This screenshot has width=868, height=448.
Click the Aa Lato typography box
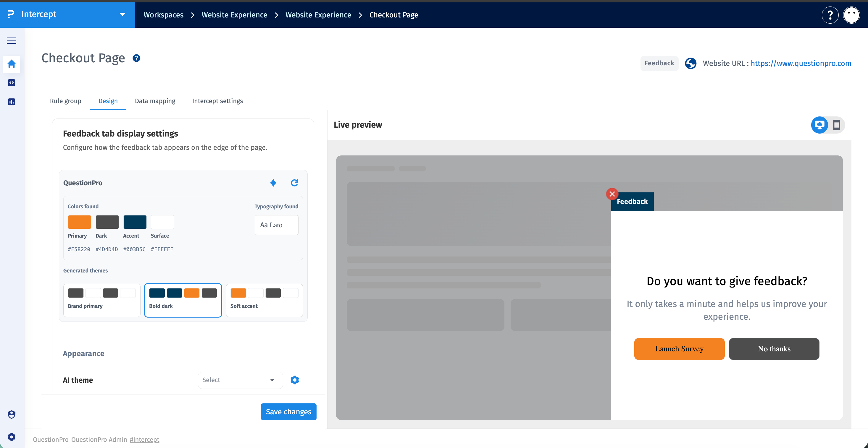pyautogui.click(x=277, y=225)
